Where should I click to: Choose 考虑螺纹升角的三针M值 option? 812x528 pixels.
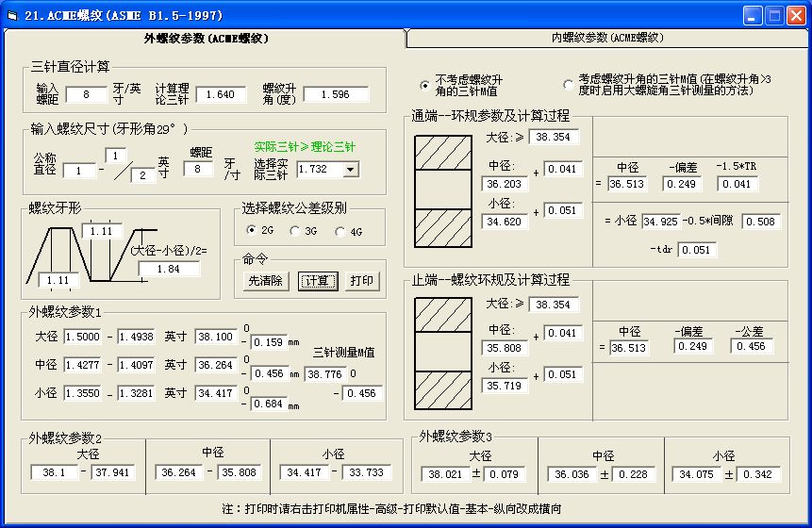pos(568,84)
